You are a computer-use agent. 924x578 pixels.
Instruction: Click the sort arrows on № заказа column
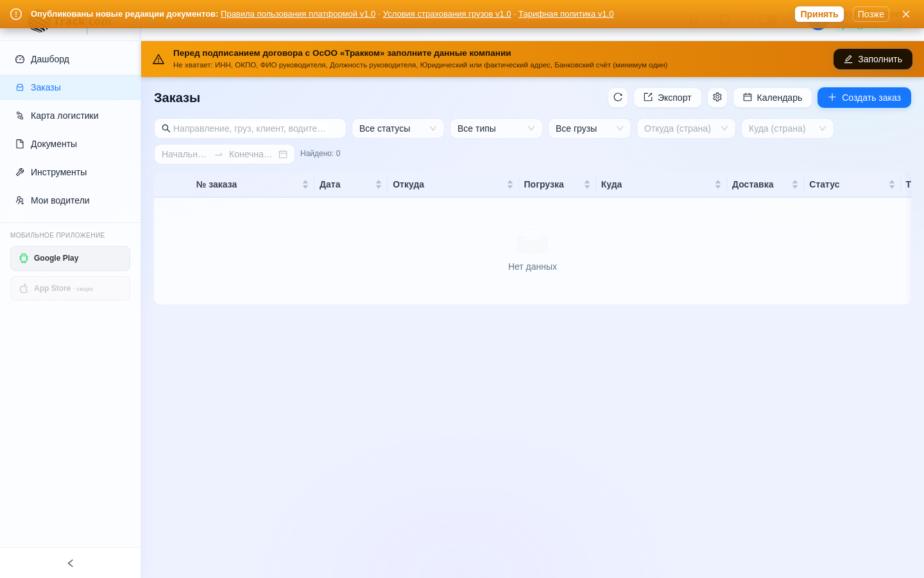tap(305, 184)
